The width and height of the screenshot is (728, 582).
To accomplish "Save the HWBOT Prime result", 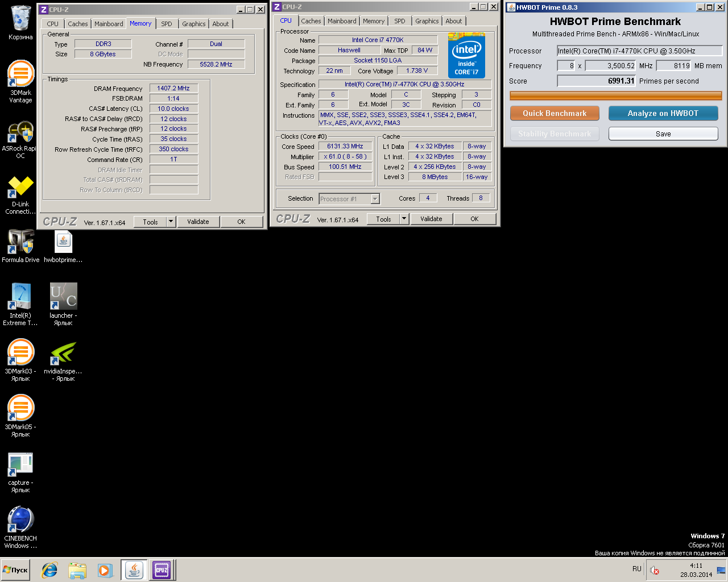I will (663, 134).
